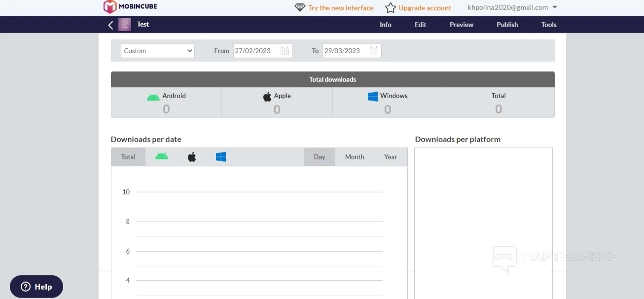Switch chart grouping to Day
This screenshot has width=644, height=299.
tap(320, 157)
